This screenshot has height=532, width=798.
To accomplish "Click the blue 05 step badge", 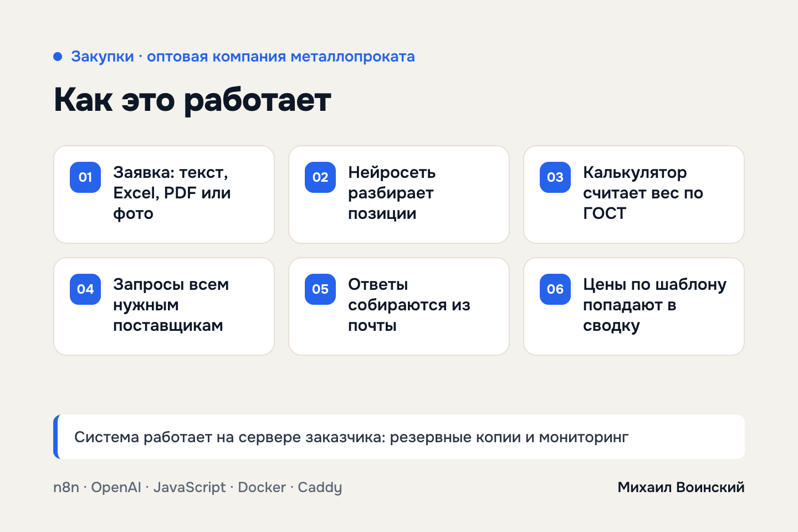I will 320,289.
